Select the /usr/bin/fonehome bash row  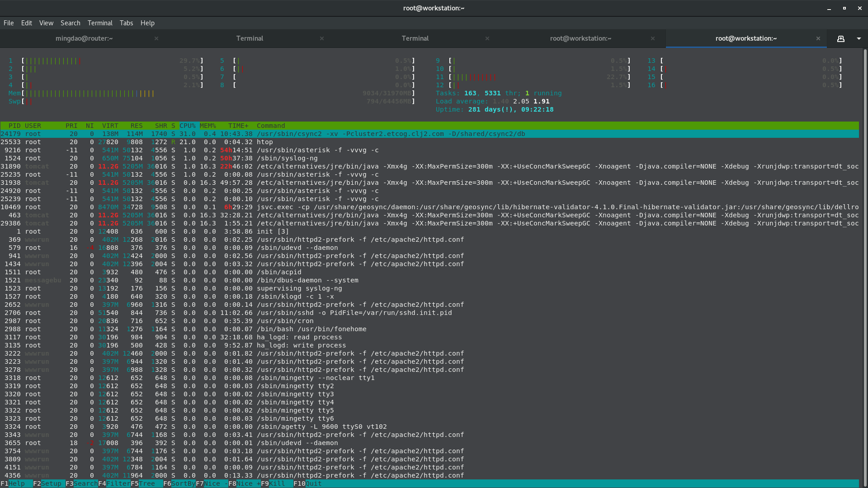tap(429, 329)
